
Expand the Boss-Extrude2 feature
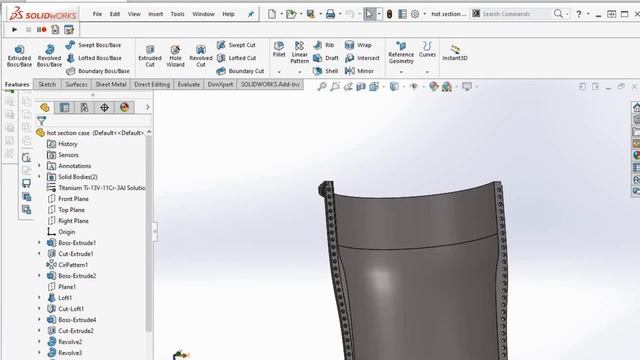(40, 276)
